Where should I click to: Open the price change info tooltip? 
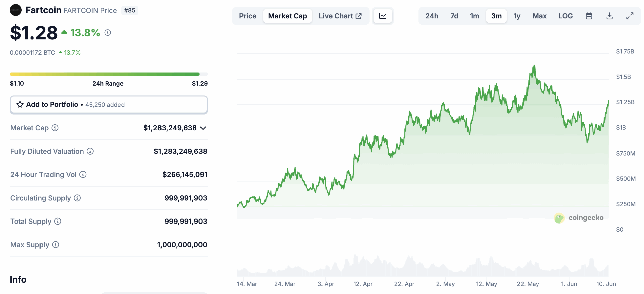(108, 33)
